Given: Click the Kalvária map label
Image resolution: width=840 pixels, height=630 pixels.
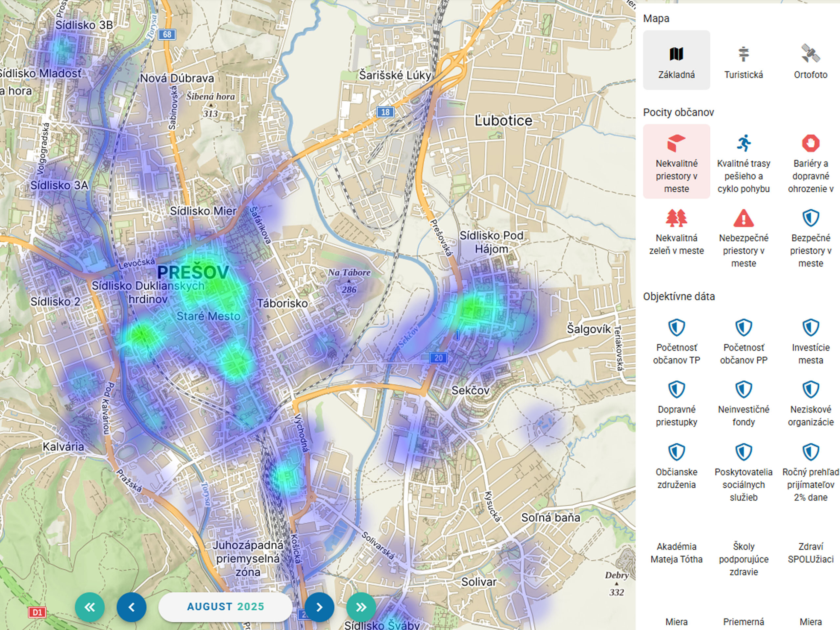Looking at the screenshot, I should (x=63, y=447).
